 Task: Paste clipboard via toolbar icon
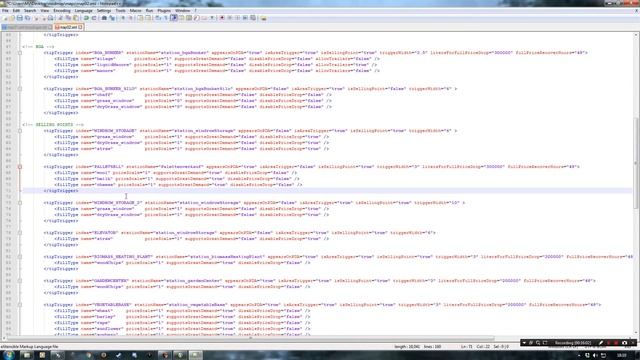coord(76,18)
